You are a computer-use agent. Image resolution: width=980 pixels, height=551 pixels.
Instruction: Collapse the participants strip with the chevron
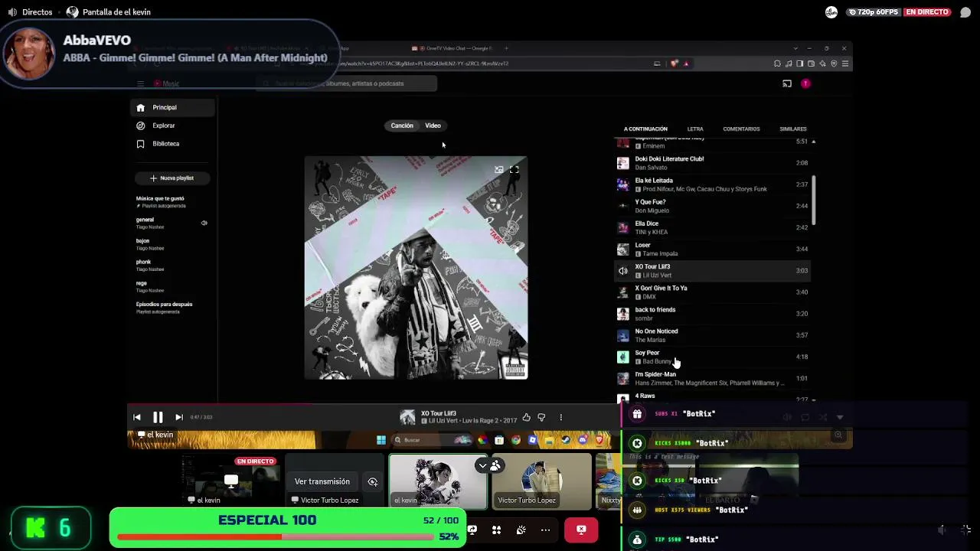pos(482,465)
